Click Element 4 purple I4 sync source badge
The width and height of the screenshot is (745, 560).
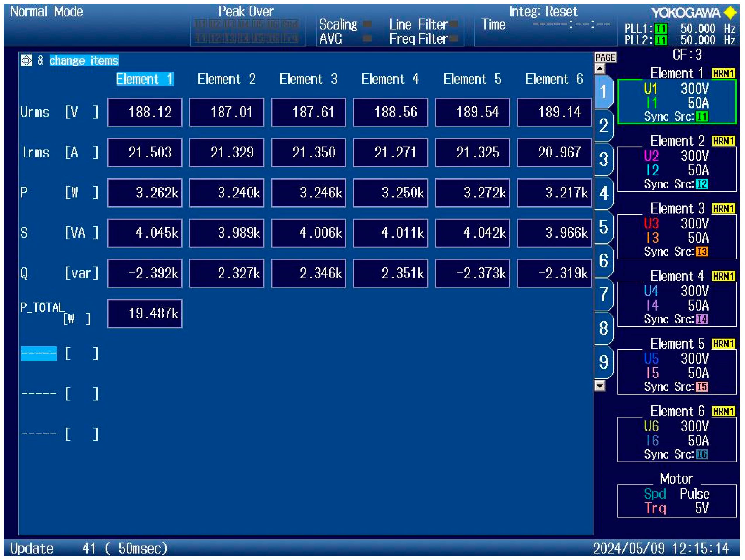coord(701,319)
